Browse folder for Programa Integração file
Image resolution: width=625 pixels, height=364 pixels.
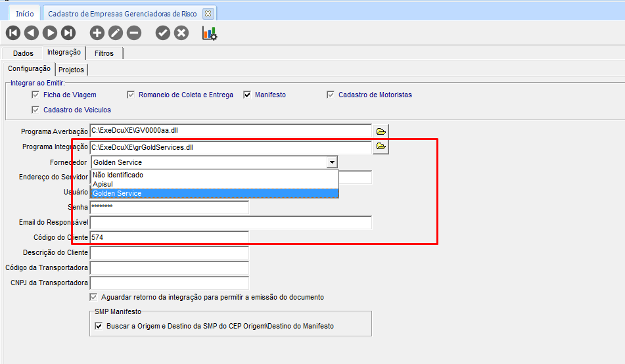click(381, 147)
